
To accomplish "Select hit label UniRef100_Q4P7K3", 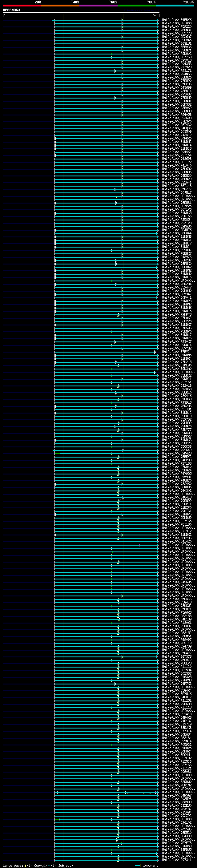I will 177,684.
